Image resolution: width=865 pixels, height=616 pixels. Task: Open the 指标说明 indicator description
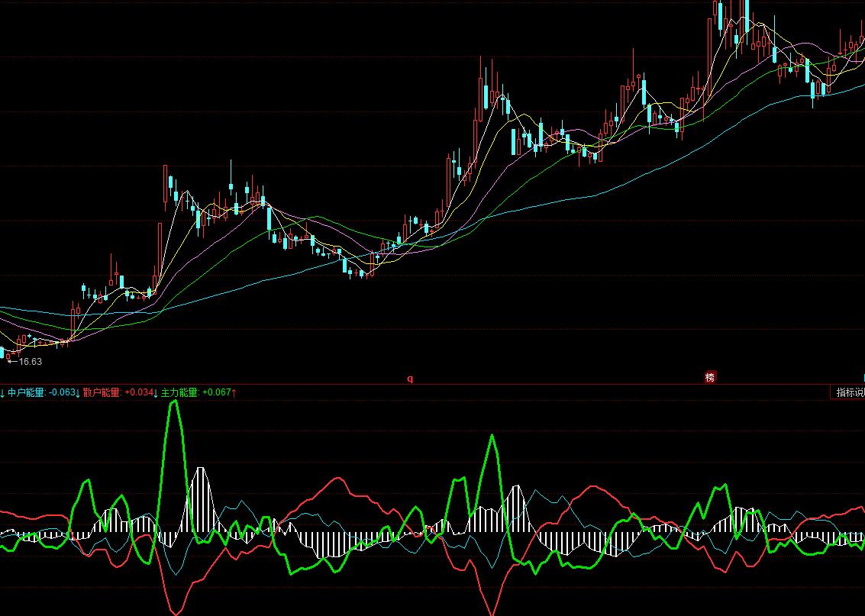point(848,392)
